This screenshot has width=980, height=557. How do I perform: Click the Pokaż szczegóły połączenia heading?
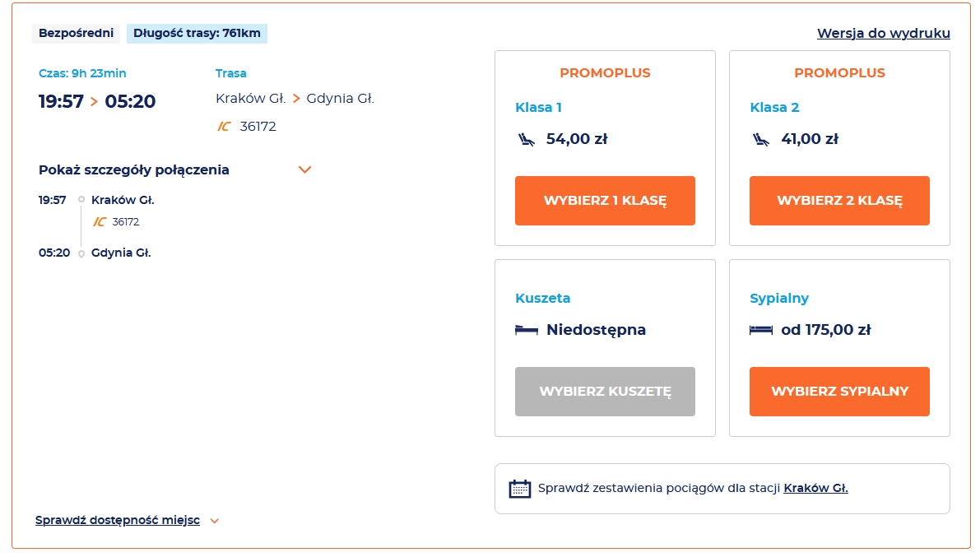point(134,169)
